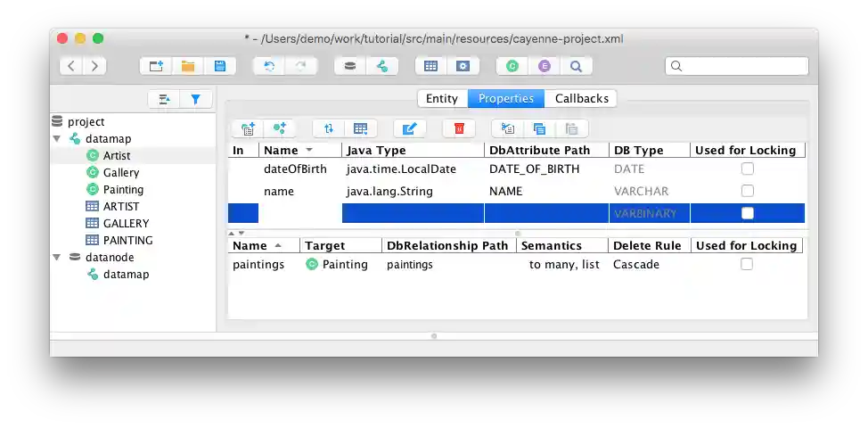Click the Cascade delete rule cell

650,264
